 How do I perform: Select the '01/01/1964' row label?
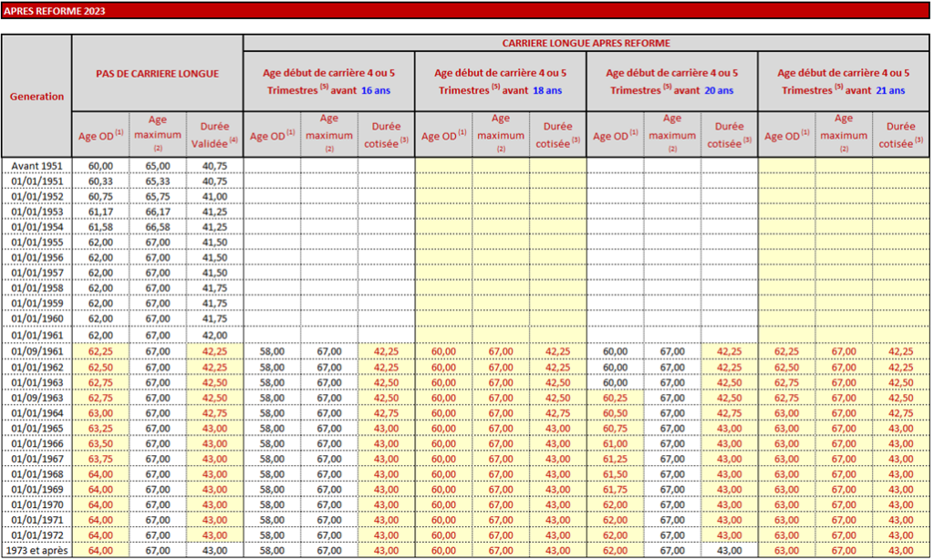pyautogui.click(x=36, y=413)
